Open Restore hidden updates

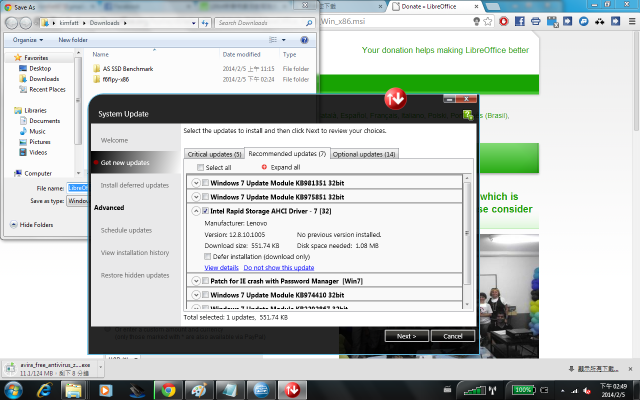tap(135, 275)
